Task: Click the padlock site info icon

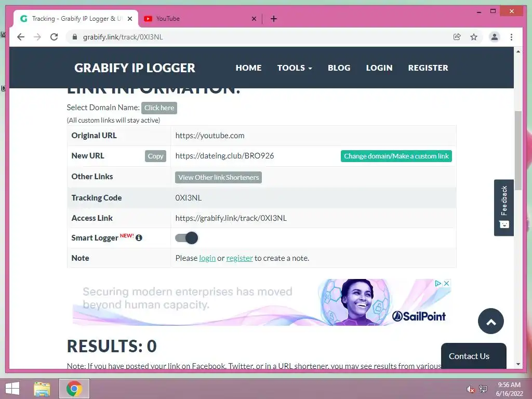Action: (x=75, y=37)
